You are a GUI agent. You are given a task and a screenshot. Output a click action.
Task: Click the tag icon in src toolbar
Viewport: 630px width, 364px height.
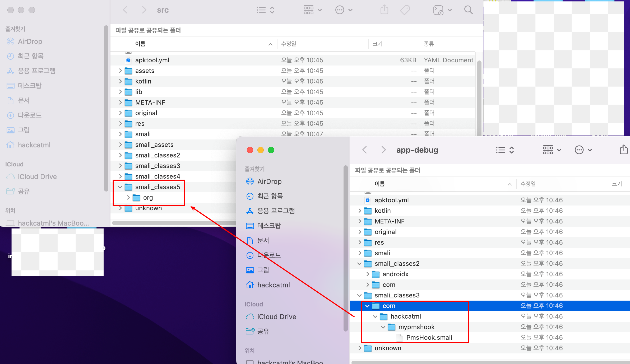[x=405, y=10]
